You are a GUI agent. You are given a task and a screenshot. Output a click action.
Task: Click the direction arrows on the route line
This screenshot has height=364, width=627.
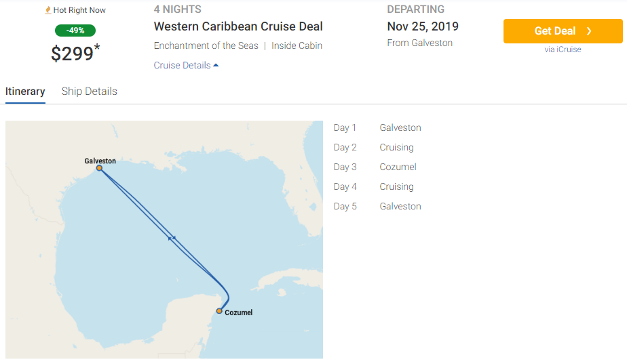click(172, 238)
